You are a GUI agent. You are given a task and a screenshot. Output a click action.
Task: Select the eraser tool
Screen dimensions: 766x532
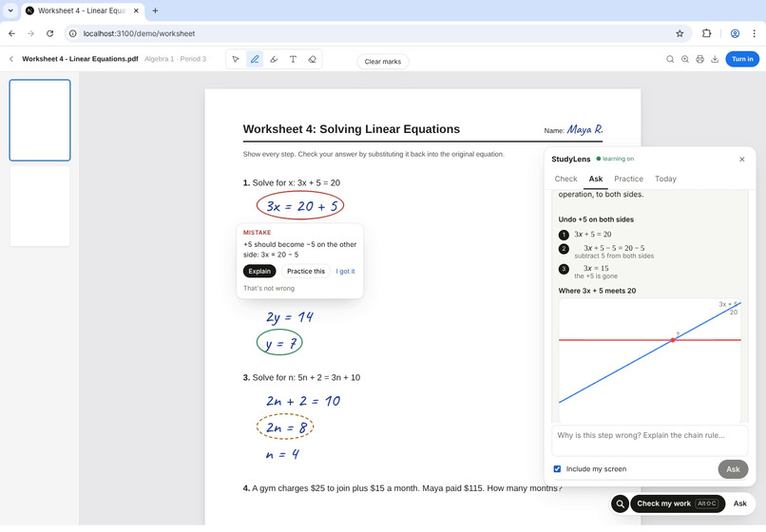pyautogui.click(x=312, y=59)
